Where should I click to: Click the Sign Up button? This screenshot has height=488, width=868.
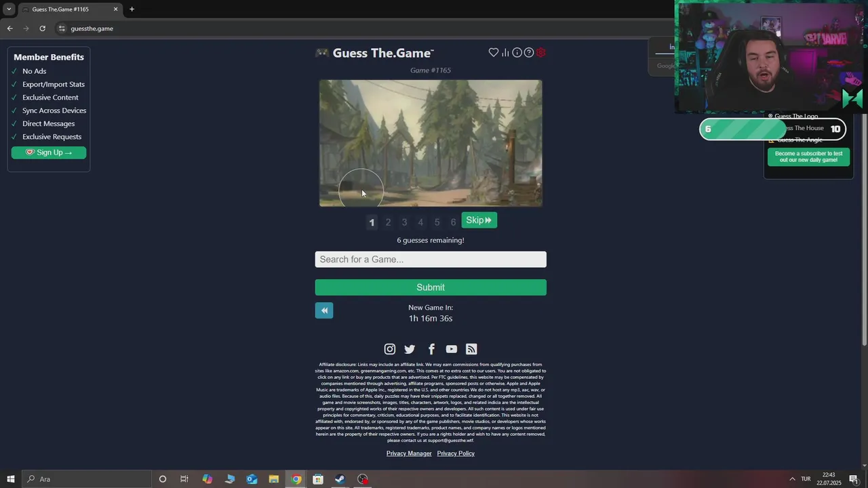(x=49, y=152)
